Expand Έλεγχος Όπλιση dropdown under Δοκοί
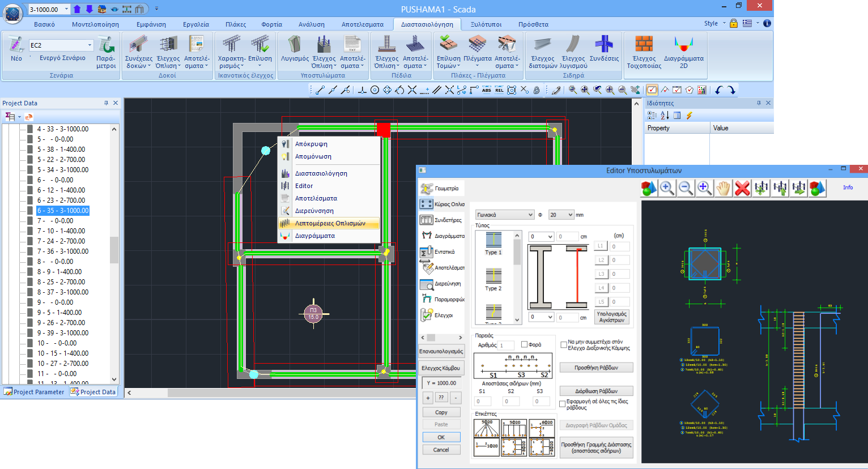The width and height of the screenshot is (868, 469). click(x=179, y=66)
